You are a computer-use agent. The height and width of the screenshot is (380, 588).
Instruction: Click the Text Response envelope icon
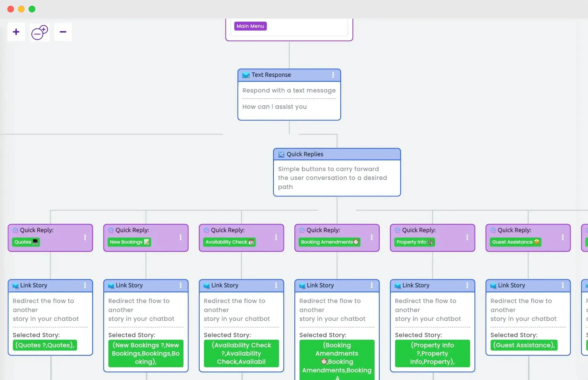pyautogui.click(x=246, y=75)
